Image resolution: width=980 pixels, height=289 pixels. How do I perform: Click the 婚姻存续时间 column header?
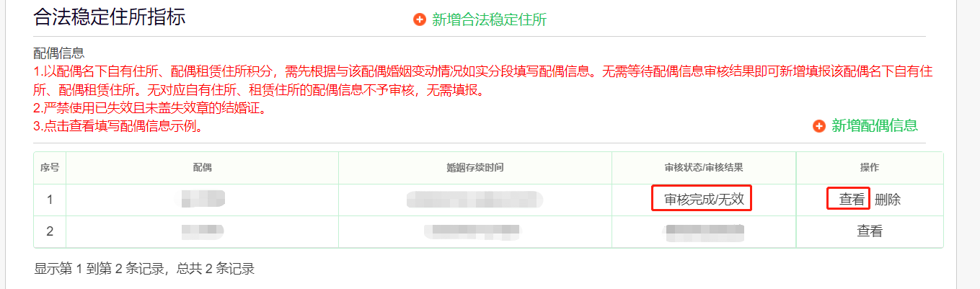(x=475, y=167)
